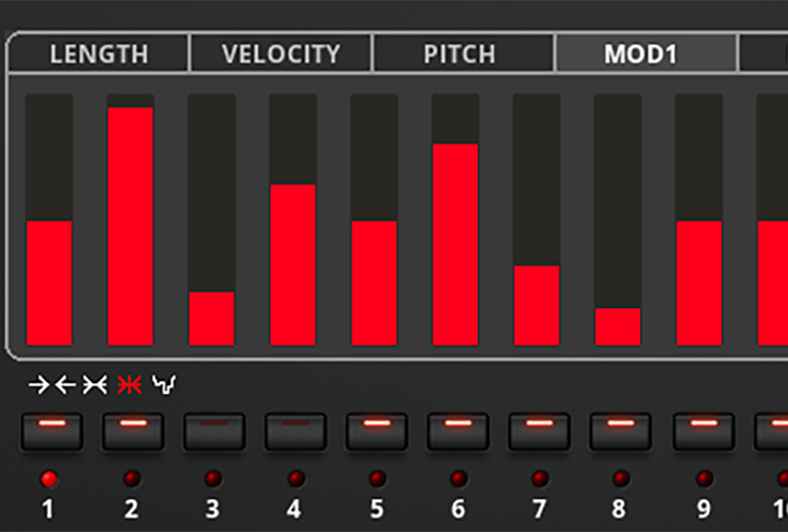Image resolution: width=788 pixels, height=532 pixels.
Task: Enable the unlit step 3 button
Action: point(215,432)
